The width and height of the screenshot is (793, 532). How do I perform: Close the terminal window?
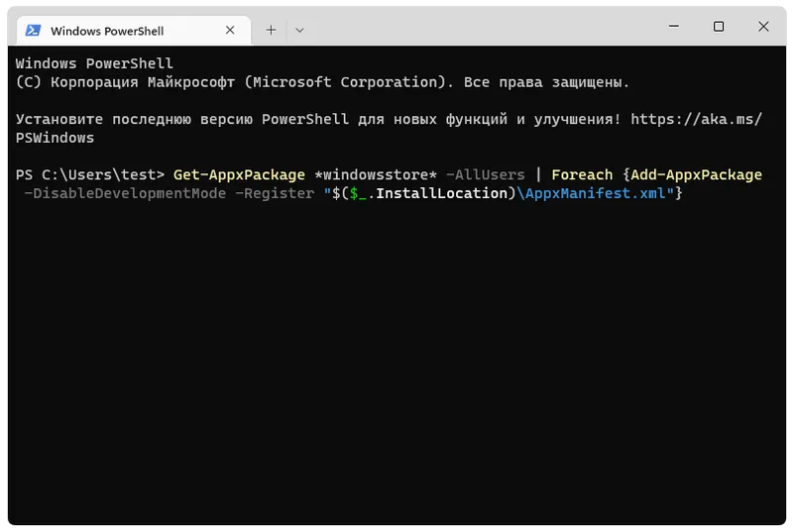click(763, 26)
